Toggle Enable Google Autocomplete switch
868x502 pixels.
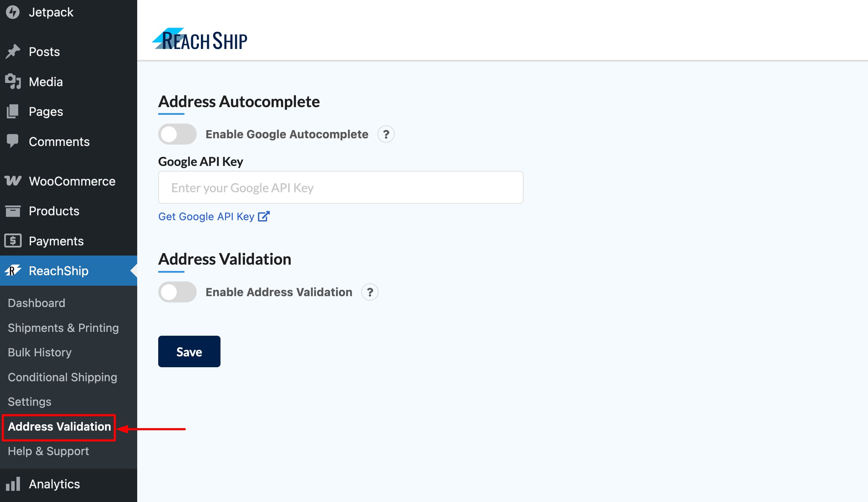pos(177,134)
